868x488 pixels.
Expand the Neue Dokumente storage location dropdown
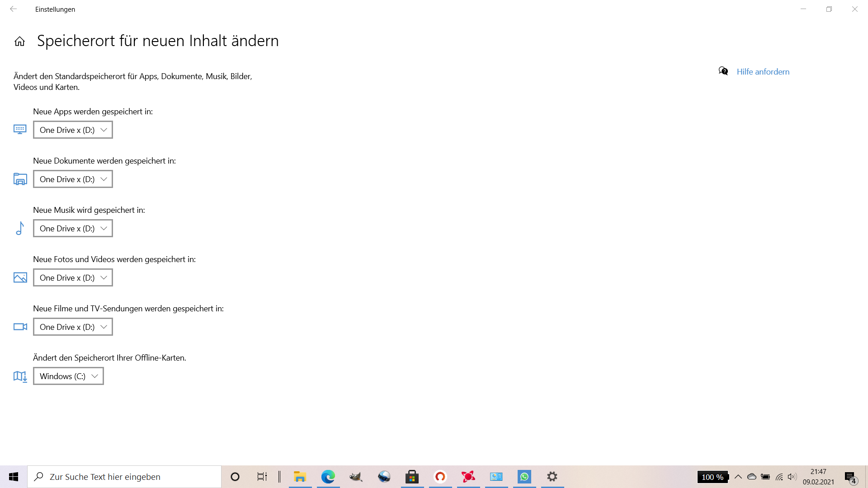tap(73, 179)
